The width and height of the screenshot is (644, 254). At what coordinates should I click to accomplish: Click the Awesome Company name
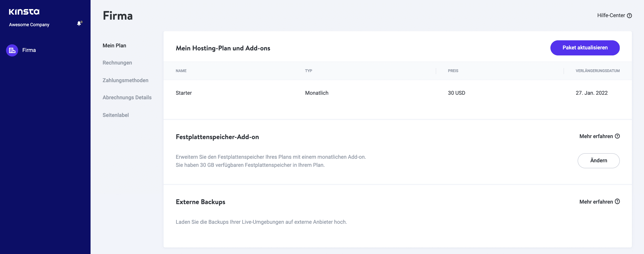pyautogui.click(x=29, y=24)
